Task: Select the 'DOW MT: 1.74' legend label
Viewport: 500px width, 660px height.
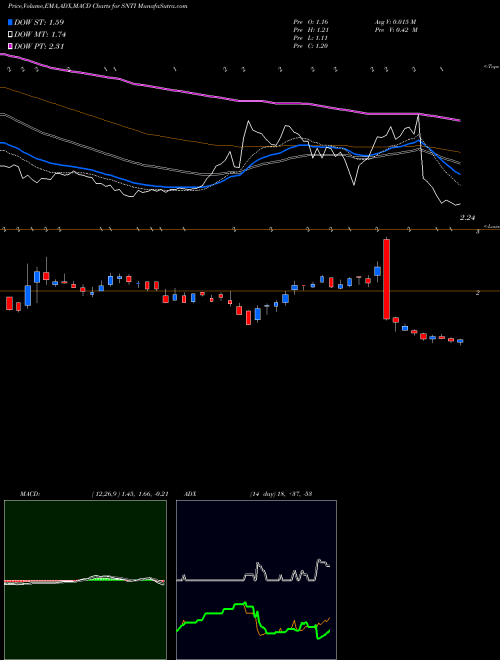Action: point(40,35)
